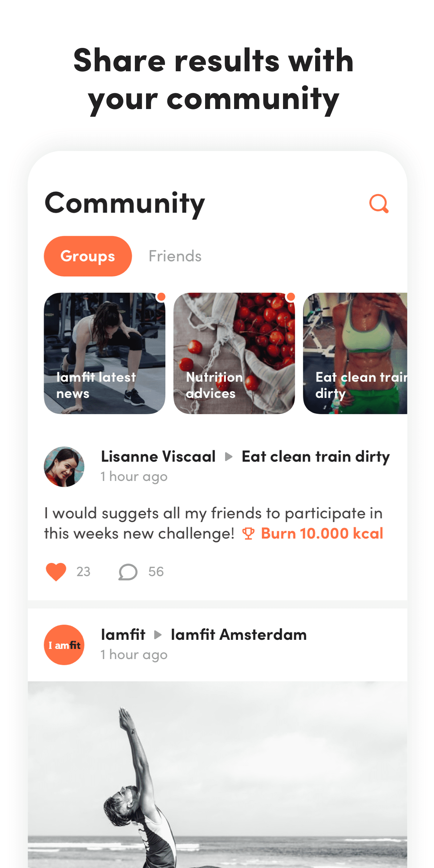Open the Eat clean train dirty card
Screen dimensions: 434x868
(x=355, y=353)
